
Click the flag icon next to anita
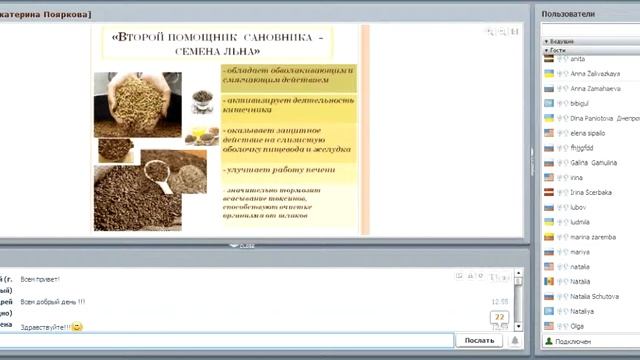(x=549, y=59)
